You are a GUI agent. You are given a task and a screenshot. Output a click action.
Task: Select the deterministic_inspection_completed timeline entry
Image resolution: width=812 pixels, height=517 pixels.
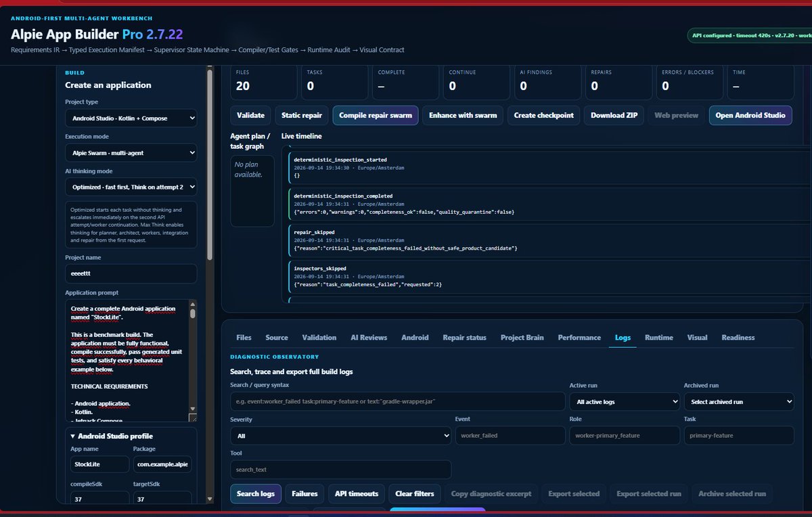(549, 204)
